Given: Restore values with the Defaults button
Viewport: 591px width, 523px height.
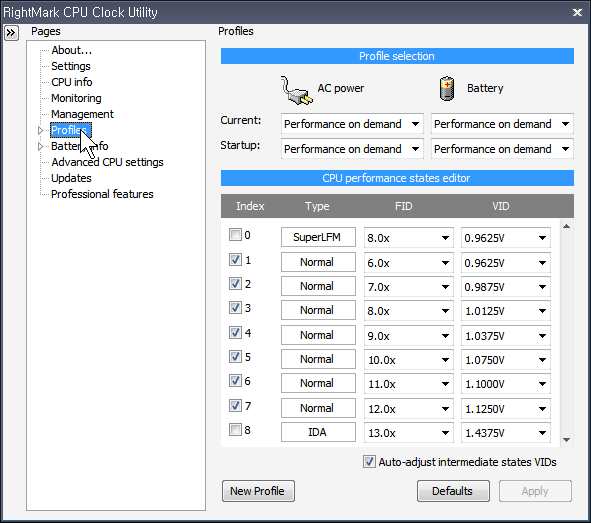Looking at the screenshot, I should click(453, 491).
